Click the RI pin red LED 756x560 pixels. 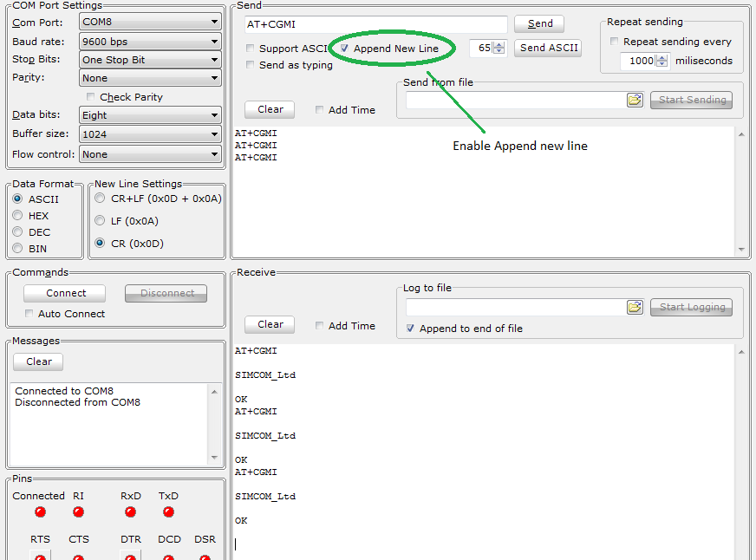point(78,512)
